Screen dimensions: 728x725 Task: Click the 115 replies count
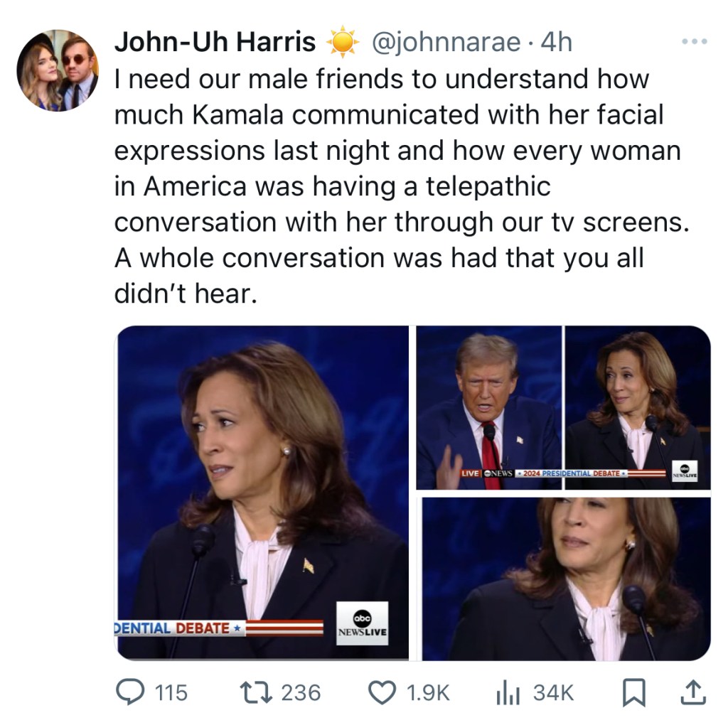[171, 692]
